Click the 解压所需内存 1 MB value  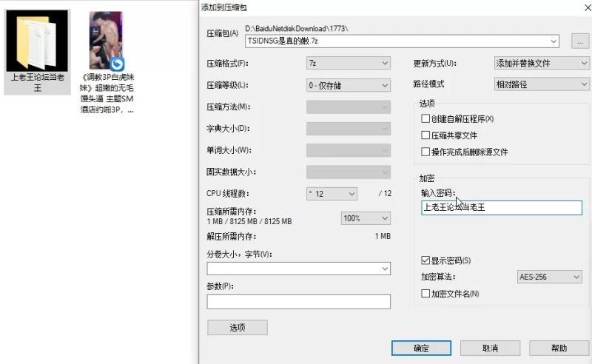coord(383,236)
